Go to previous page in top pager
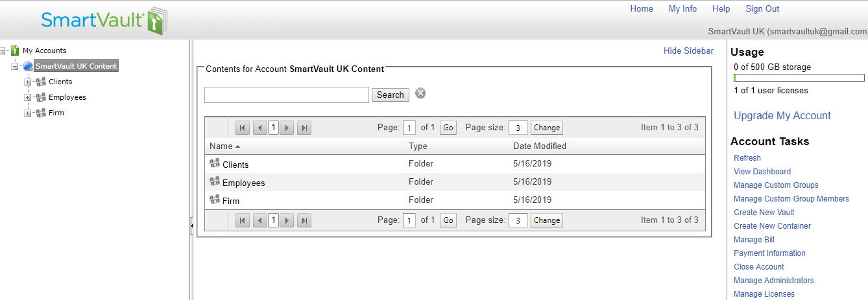Screen dimensions: 868x300 click(259, 128)
